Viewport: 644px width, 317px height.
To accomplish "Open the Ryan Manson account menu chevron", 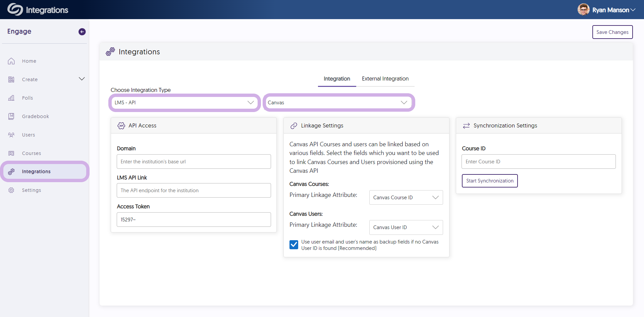I will pos(633,10).
